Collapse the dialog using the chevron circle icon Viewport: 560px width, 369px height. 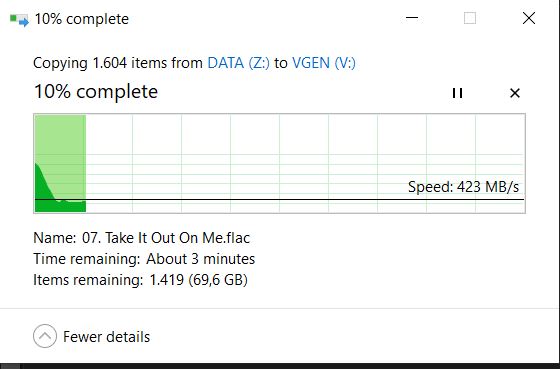(45, 336)
